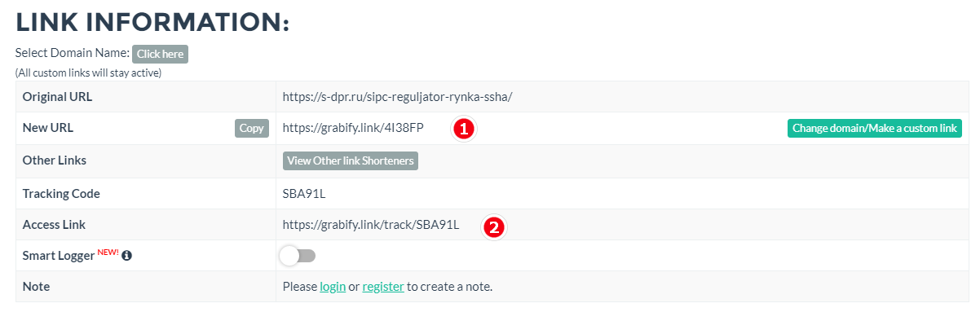
Task: Click the Smart Logger info icon
Action: 127,256
